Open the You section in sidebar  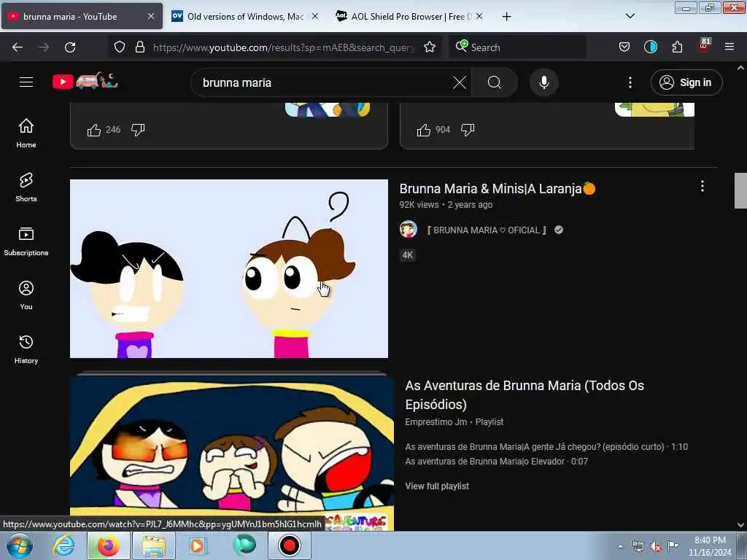26,295
